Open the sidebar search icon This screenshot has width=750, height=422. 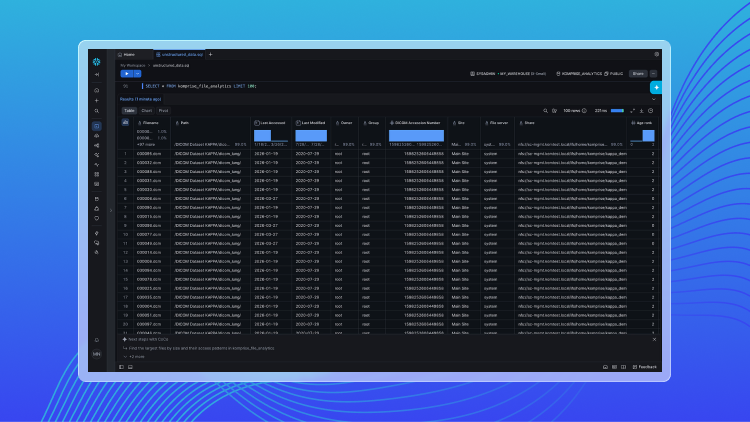pos(97,111)
